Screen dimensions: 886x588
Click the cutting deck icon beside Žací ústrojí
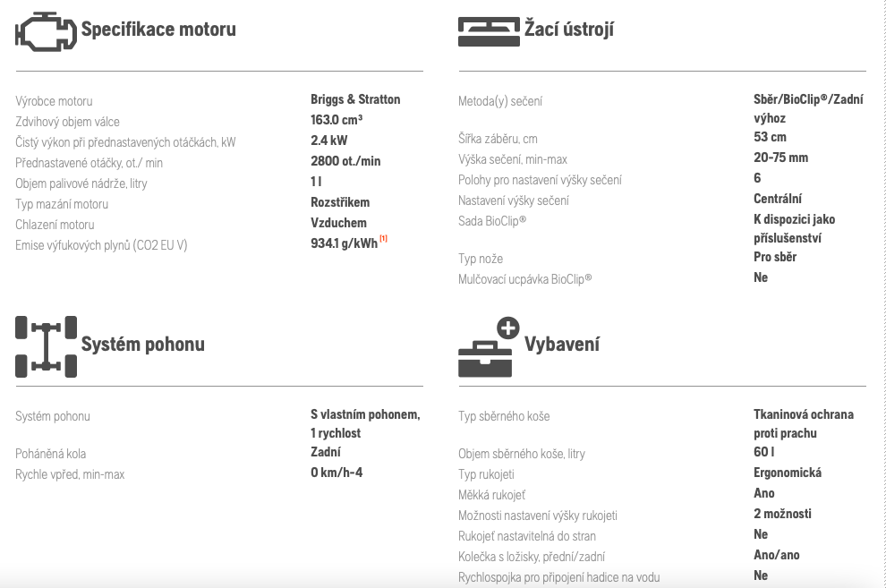coord(488,31)
